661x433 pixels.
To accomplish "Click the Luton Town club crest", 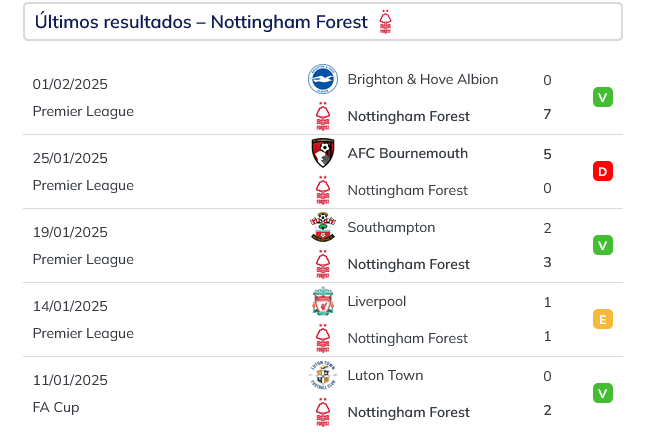I will point(323,375).
